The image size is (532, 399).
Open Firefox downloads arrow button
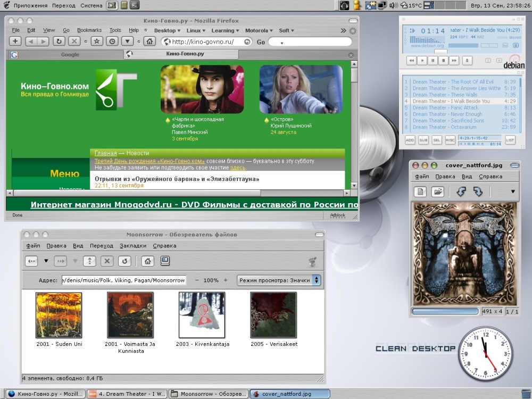(127, 41)
